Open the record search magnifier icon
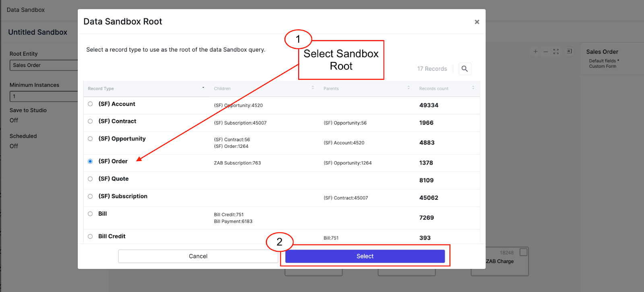 464,69
